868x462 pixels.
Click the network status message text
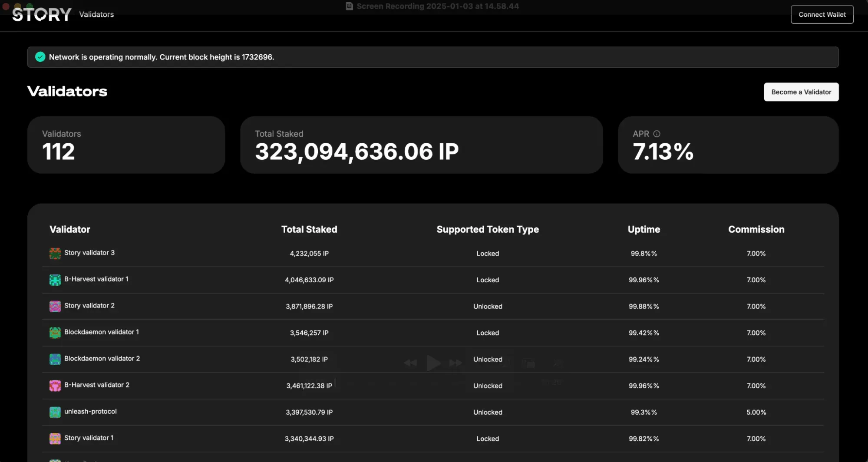point(162,57)
